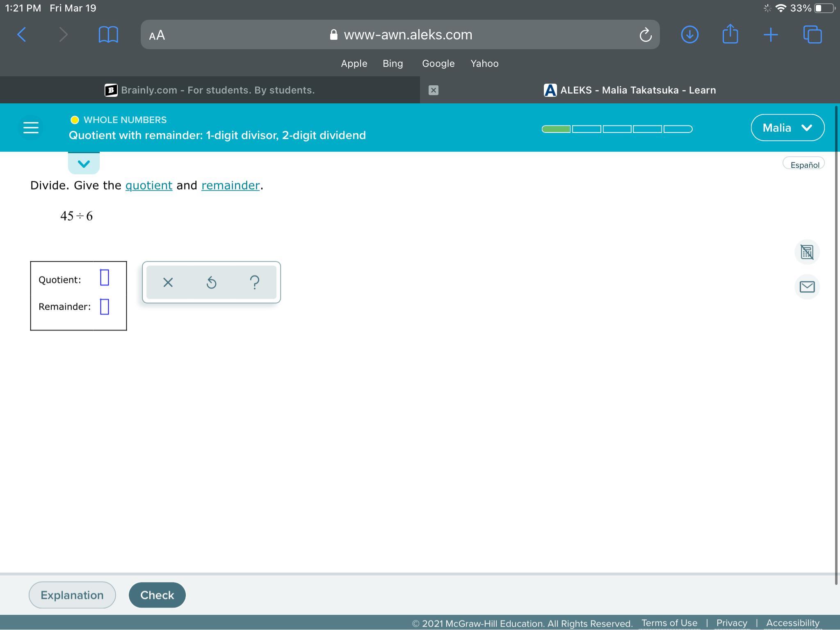
Task: Open Safari bookmarks book icon
Action: click(108, 34)
